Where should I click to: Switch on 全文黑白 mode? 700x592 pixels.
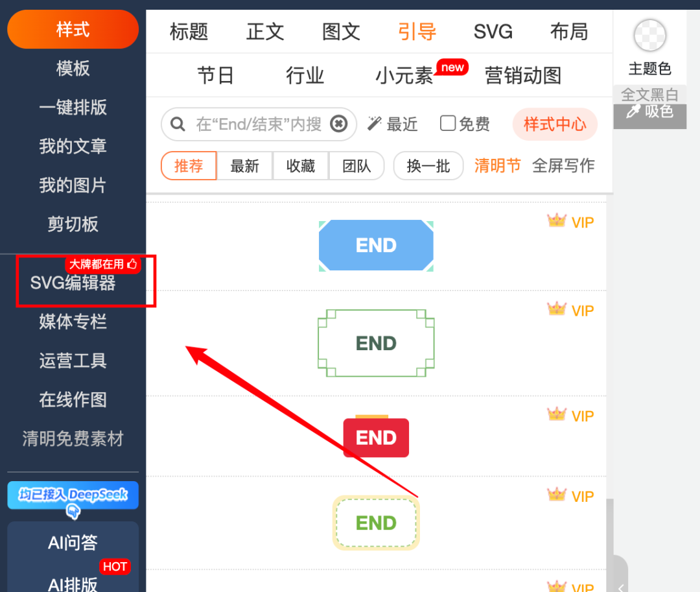click(x=649, y=95)
